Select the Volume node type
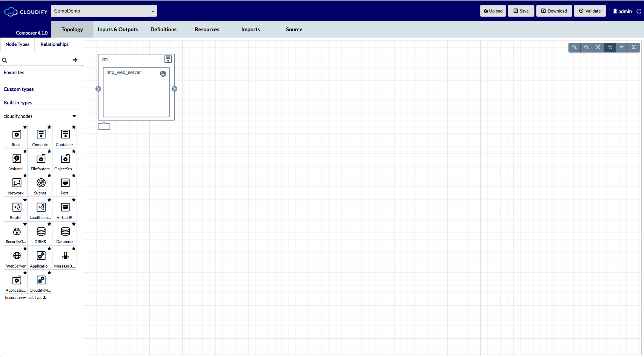This screenshot has width=644, height=357. pos(16,160)
